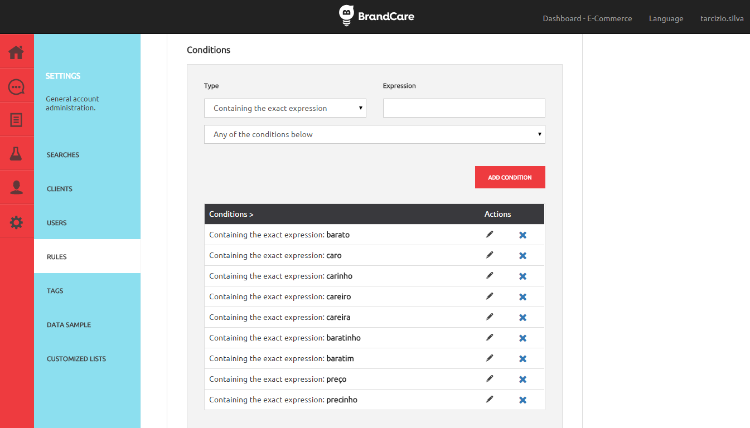Edit the 'careiro' condition
This screenshot has width=750, height=428.
coord(489,296)
